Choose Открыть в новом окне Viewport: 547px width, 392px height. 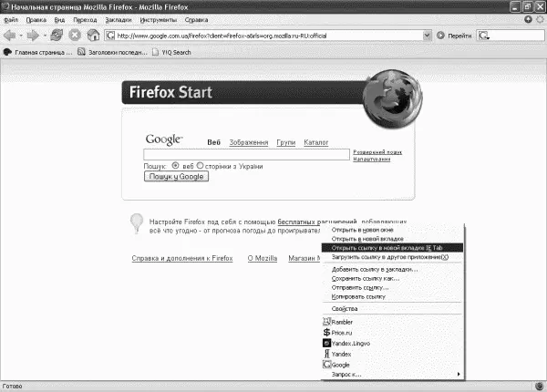pyautogui.click(x=392, y=230)
